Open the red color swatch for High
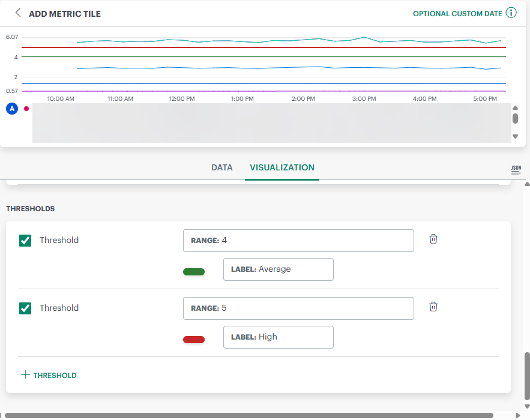 194,340
